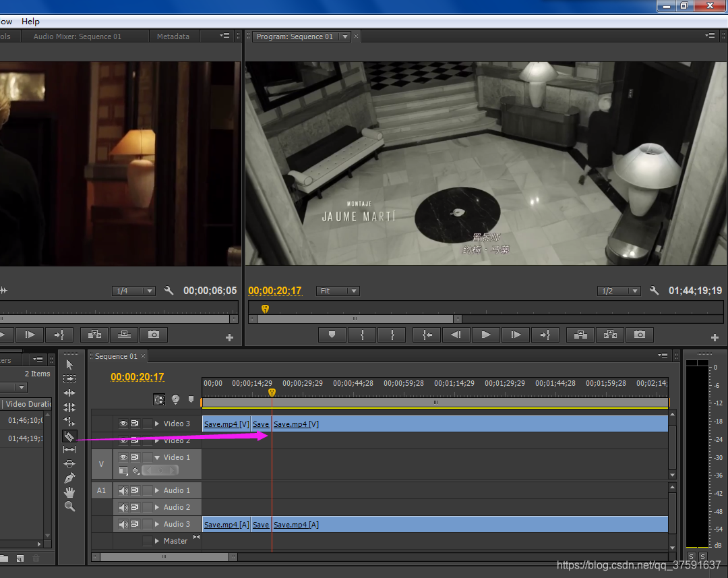The width and height of the screenshot is (728, 578).
Task: Open Source monitor 1/4 resolution dropdown
Action: (x=133, y=291)
